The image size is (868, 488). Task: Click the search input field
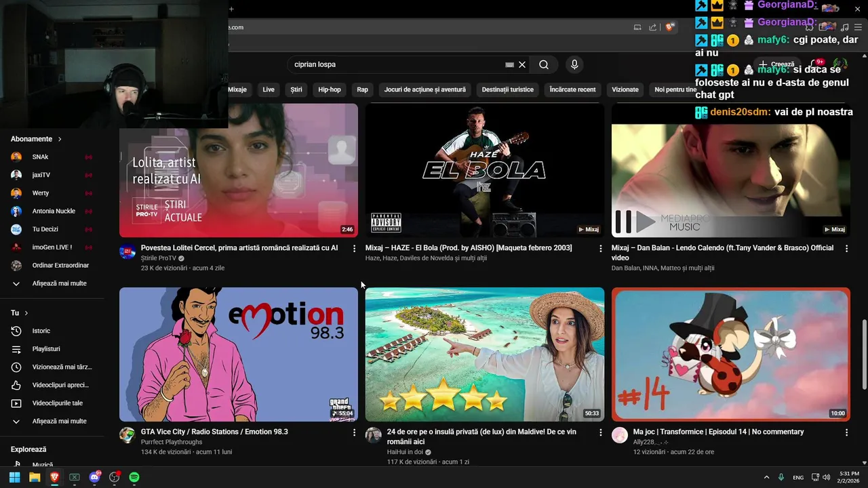(x=397, y=64)
